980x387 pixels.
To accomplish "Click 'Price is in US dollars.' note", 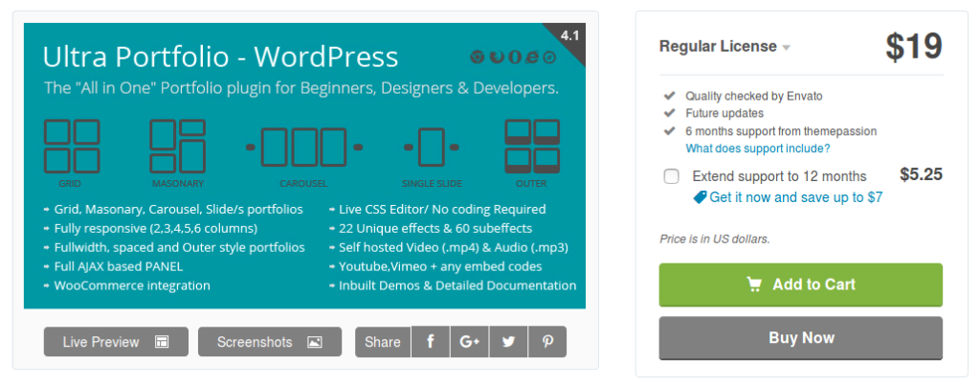I will pos(714,239).
